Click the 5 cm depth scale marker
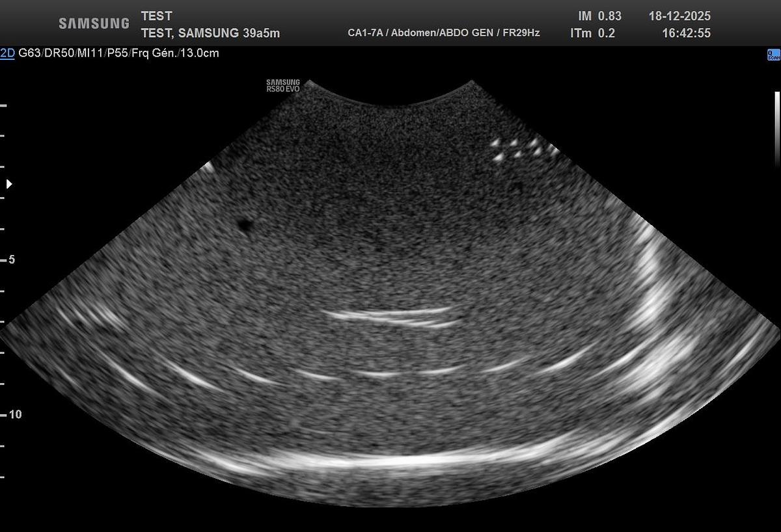781x532 pixels. pyautogui.click(x=11, y=259)
